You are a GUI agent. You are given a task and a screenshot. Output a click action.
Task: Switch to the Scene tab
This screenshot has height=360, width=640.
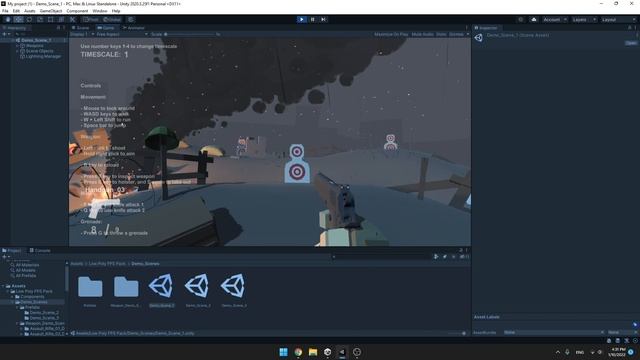pyautogui.click(x=80, y=28)
